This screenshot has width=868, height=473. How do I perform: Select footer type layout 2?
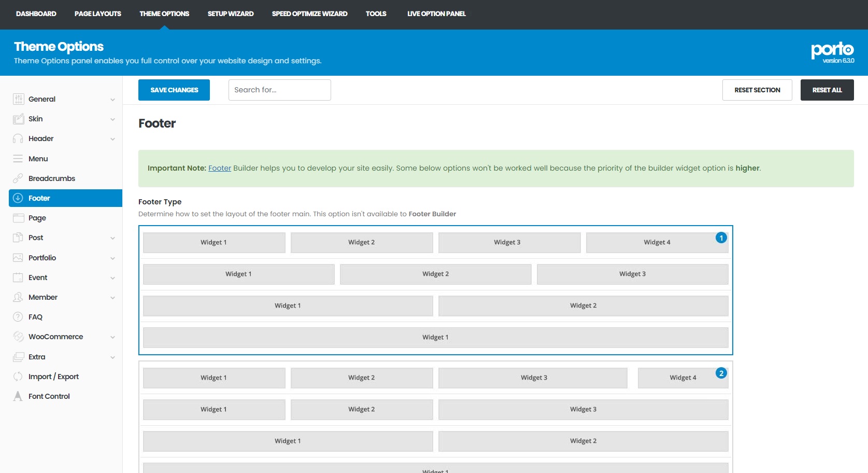pyautogui.click(x=435, y=415)
